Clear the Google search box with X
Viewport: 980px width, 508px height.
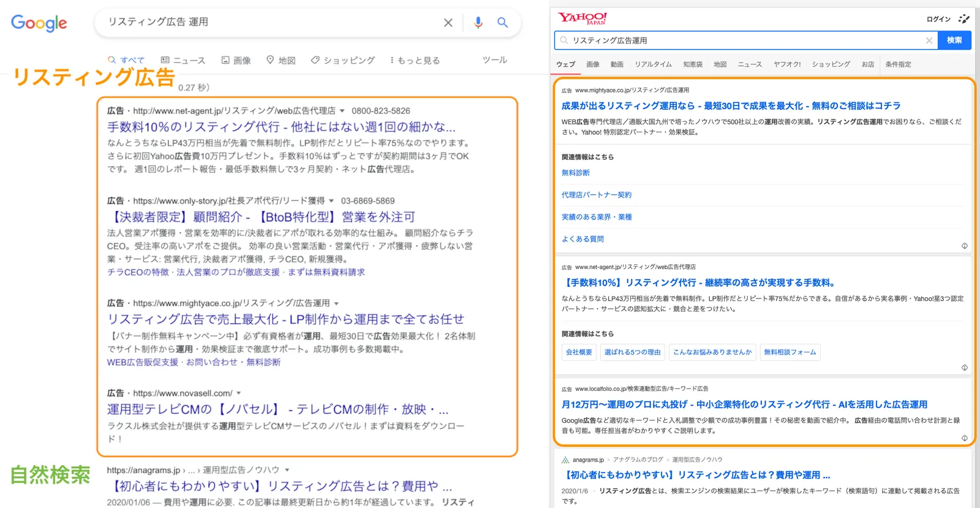click(x=448, y=23)
